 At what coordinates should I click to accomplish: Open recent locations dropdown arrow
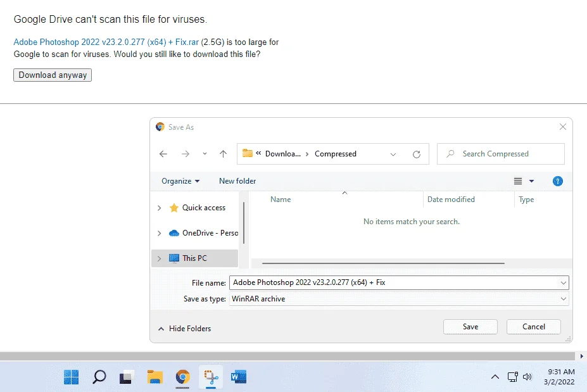pyautogui.click(x=205, y=154)
